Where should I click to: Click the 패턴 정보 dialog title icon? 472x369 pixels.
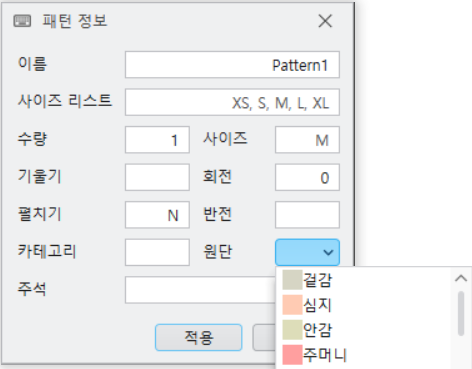coord(22,21)
